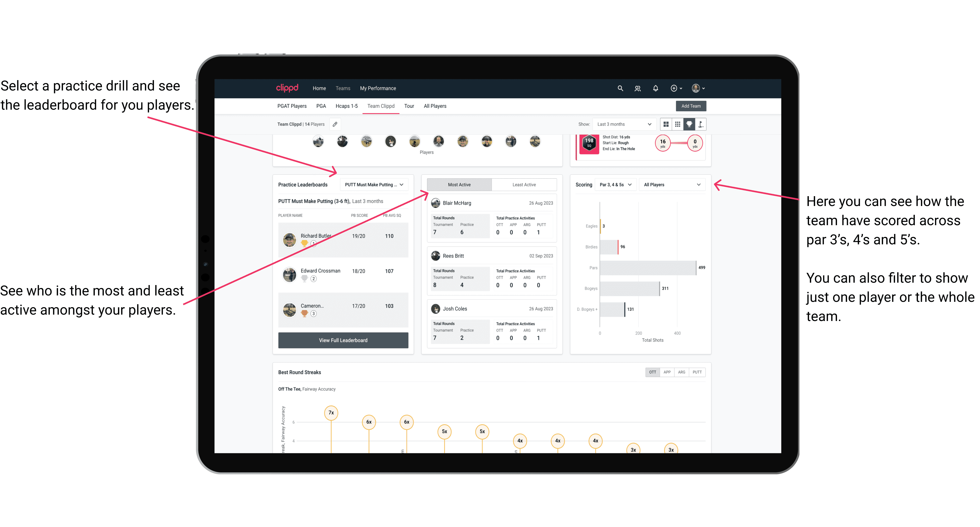The image size is (980, 527).
Task: Click the notifications bell icon
Action: coord(655,88)
